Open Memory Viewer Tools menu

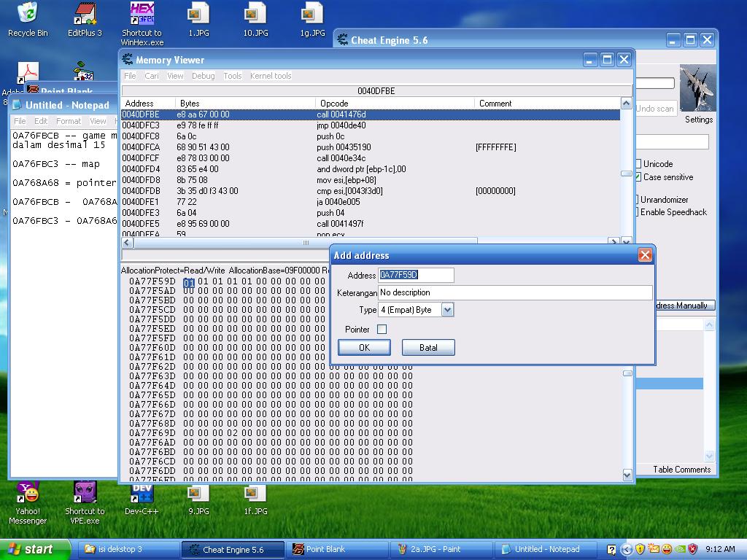(x=233, y=76)
